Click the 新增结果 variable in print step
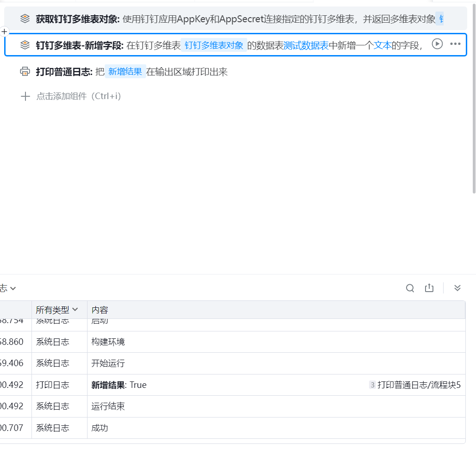This screenshot has width=476, height=449. [x=125, y=72]
